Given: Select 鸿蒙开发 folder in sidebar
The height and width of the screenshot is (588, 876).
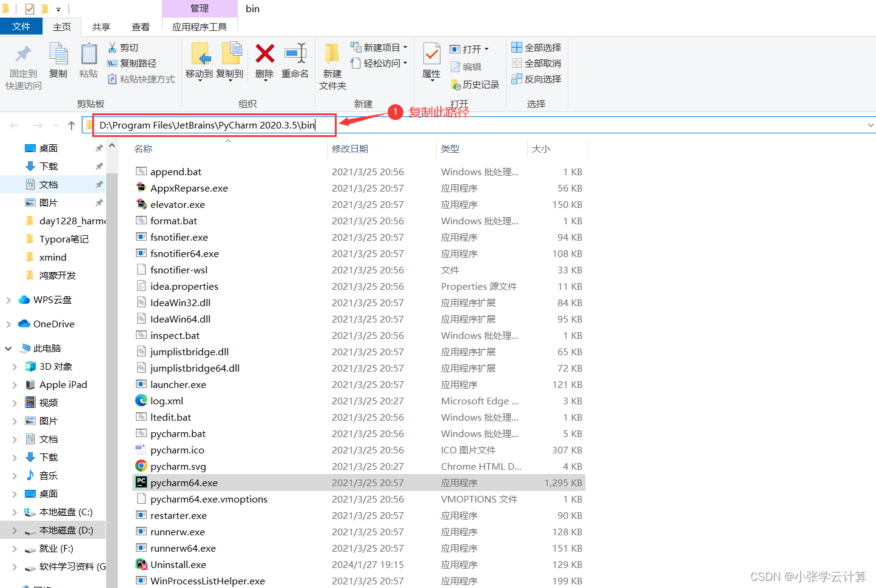Looking at the screenshot, I should point(58,275).
